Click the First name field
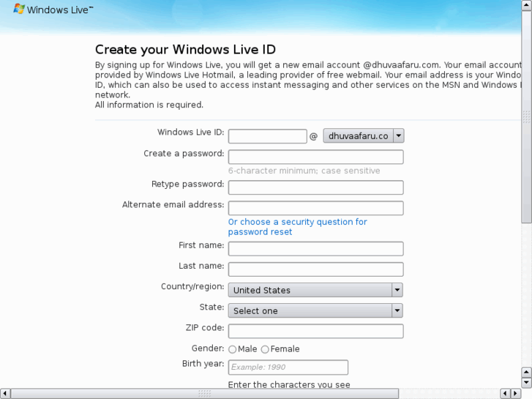The image size is (532, 399). pos(316,249)
